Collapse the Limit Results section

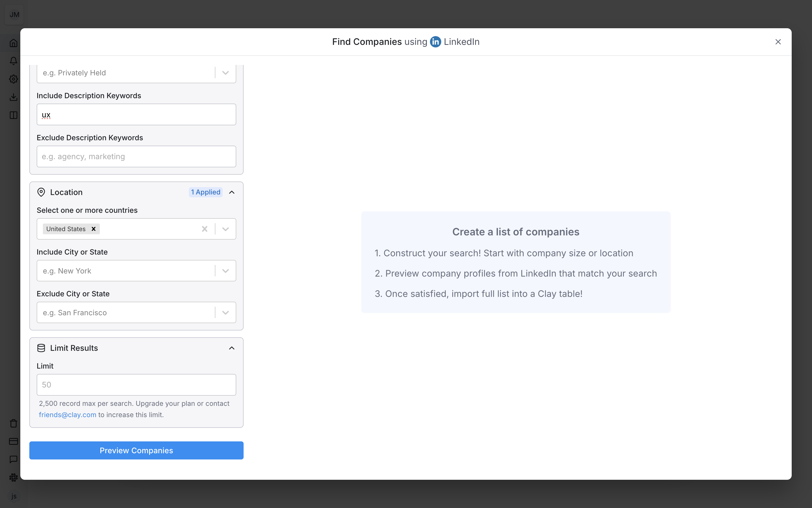pos(231,348)
